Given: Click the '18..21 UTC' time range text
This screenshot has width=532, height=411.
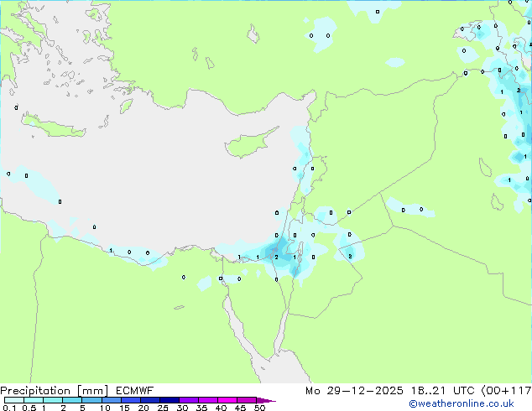Looking at the screenshot, I should [x=442, y=391].
